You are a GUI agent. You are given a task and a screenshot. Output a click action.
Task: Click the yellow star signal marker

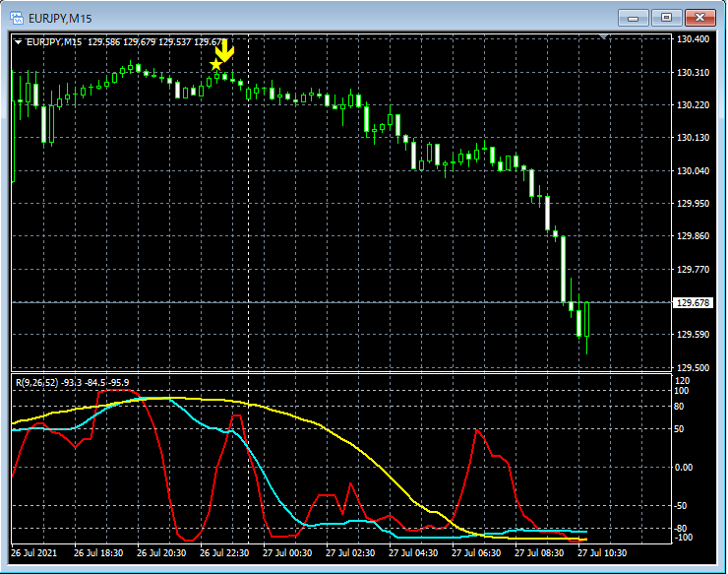click(x=215, y=65)
